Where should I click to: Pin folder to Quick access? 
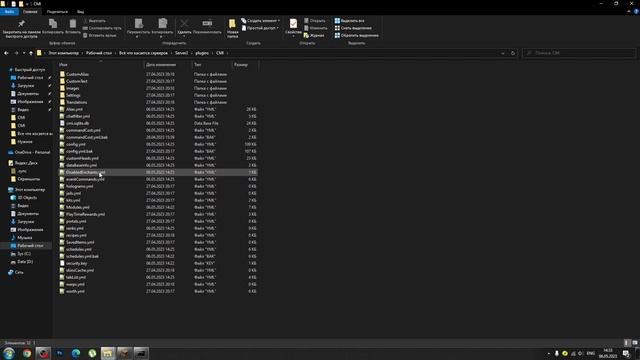coord(22,28)
